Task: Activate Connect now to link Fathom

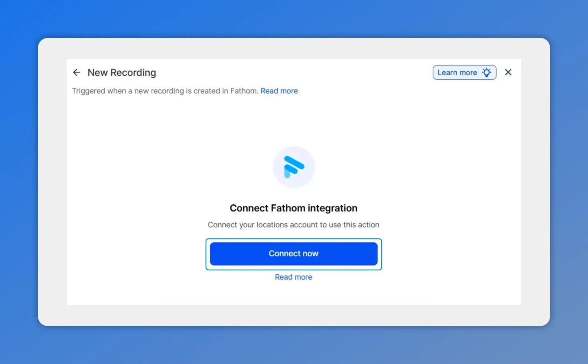Action: pos(293,254)
